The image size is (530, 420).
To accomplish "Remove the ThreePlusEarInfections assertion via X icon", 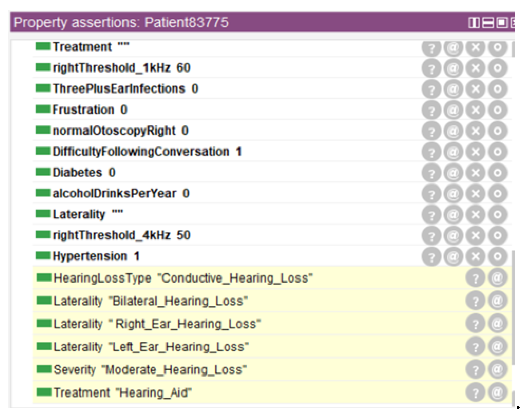I will click(x=475, y=89).
